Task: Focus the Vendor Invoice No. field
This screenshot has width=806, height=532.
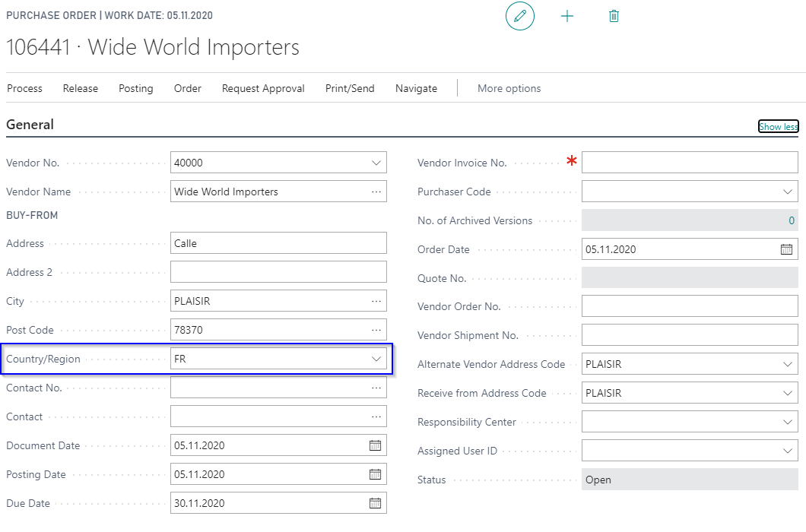Action: pyautogui.click(x=690, y=163)
